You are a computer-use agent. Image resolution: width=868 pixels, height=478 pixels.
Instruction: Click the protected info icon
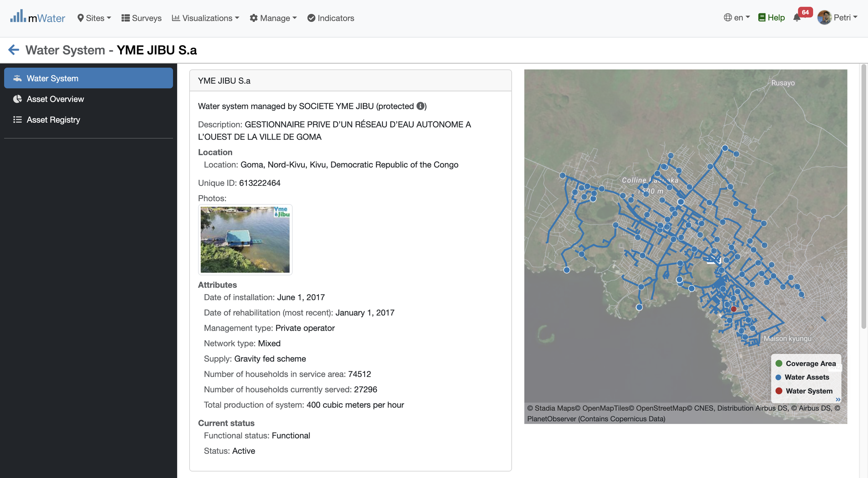[420, 106]
